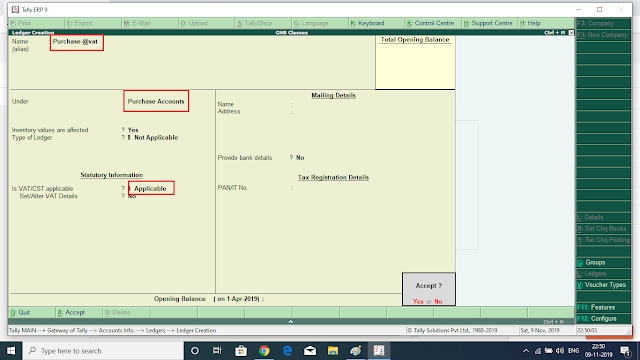The image size is (640, 360).
Task: Click B: Set Chq Books button
Action: coord(603,229)
